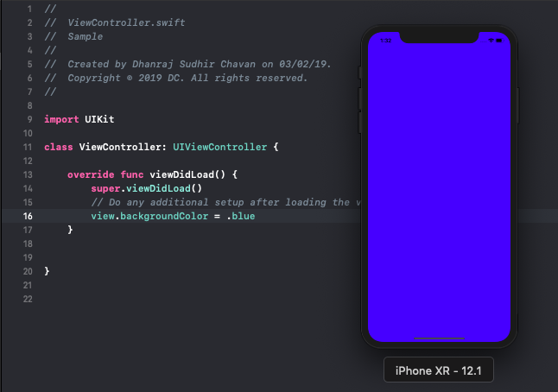
Task: Click the import keyword on line 9
Action: click(61, 119)
